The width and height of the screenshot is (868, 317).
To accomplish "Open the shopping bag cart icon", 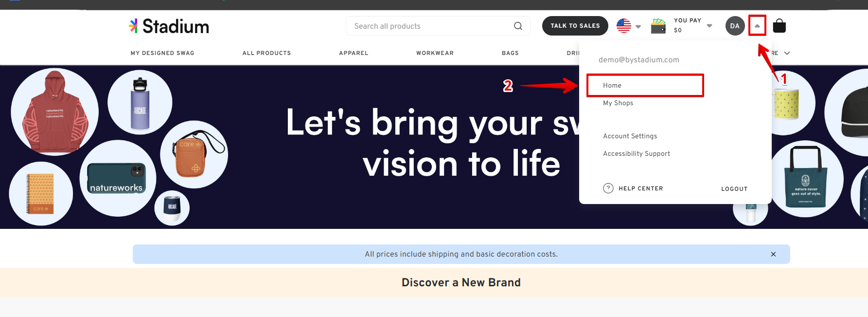I will click(779, 25).
